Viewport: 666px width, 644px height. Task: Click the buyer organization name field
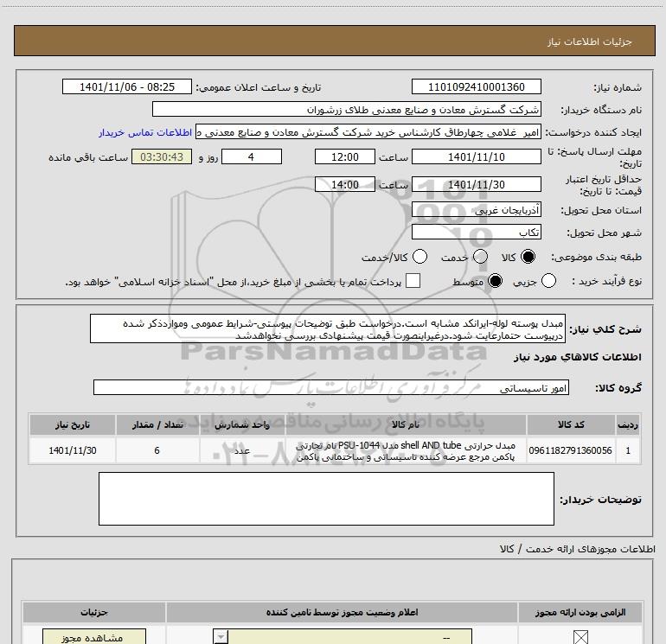coord(347,110)
